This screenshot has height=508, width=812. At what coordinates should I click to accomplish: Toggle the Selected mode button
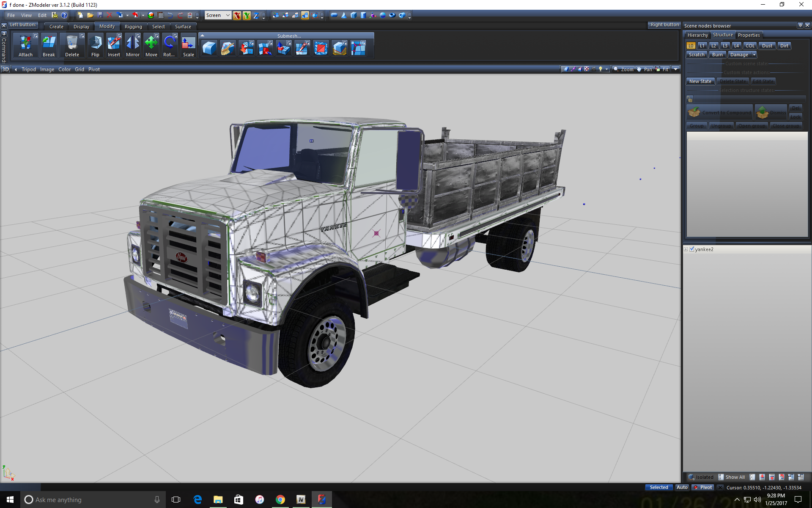pyautogui.click(x=659, y=487)
